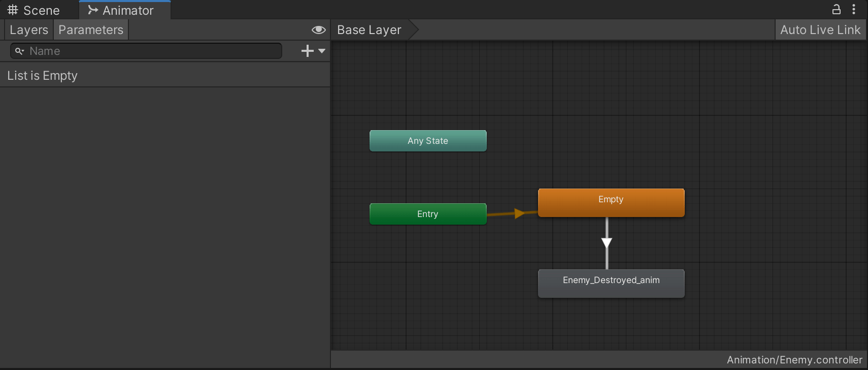The height and width of the screenshot is (370, 868).
Task: Toggle the Auto Live Link button
Action: [x=820, y=30]
